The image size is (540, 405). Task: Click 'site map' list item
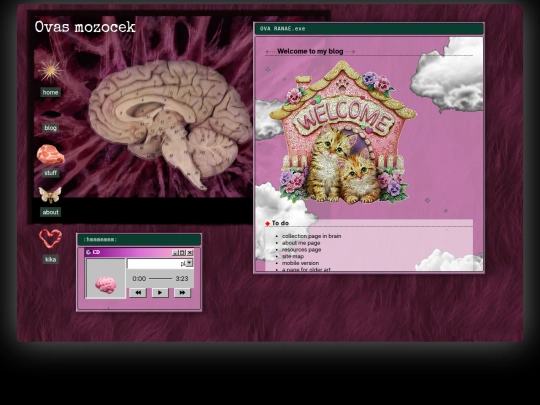[x=293, y=256]
